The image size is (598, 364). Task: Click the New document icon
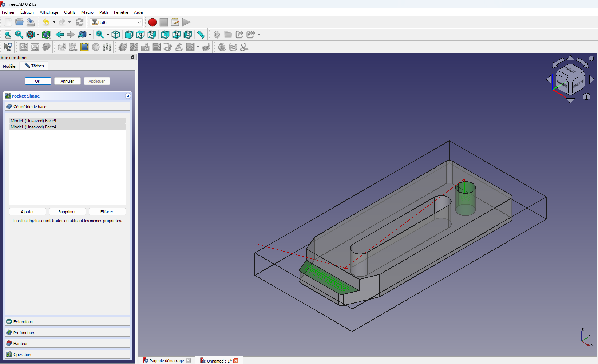pyautogui.click(x=8, y=22)
